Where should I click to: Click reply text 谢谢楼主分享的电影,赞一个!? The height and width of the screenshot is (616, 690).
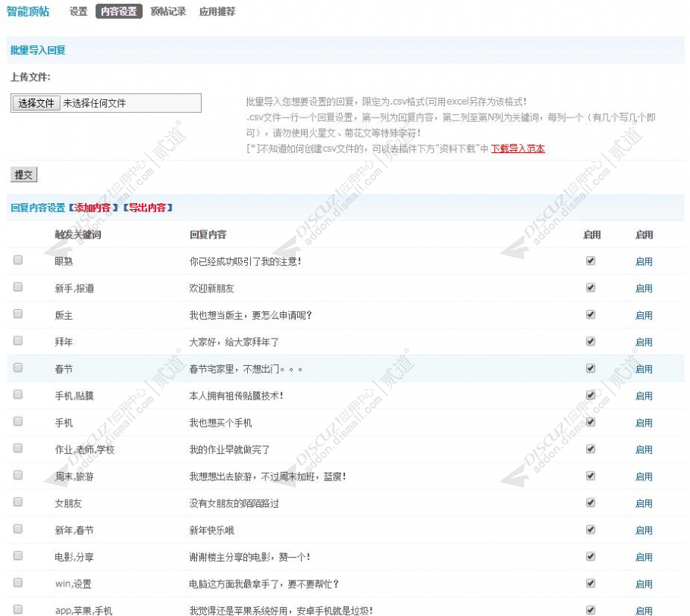click(x=249, y=557)
